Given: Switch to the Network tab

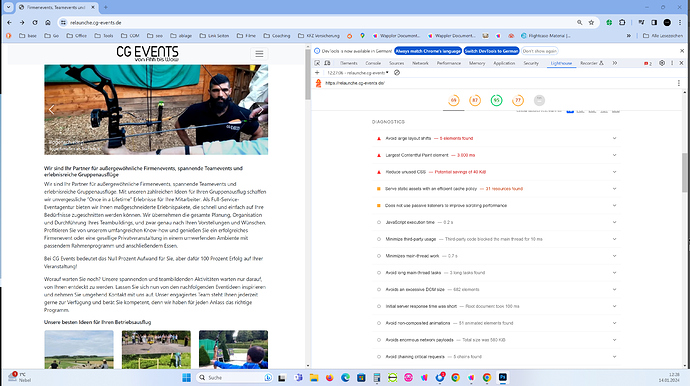Looking at the screenshot, I should coord(420,63).
